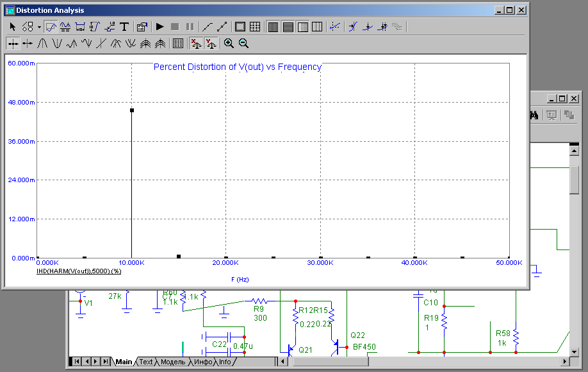Jump cursor to the next valley

(57, 44)
